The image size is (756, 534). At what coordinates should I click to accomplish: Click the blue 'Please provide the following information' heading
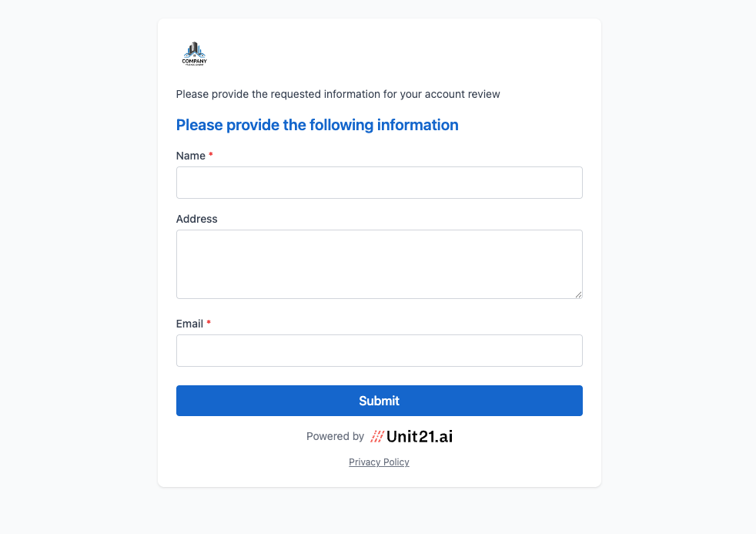[317, 125]
